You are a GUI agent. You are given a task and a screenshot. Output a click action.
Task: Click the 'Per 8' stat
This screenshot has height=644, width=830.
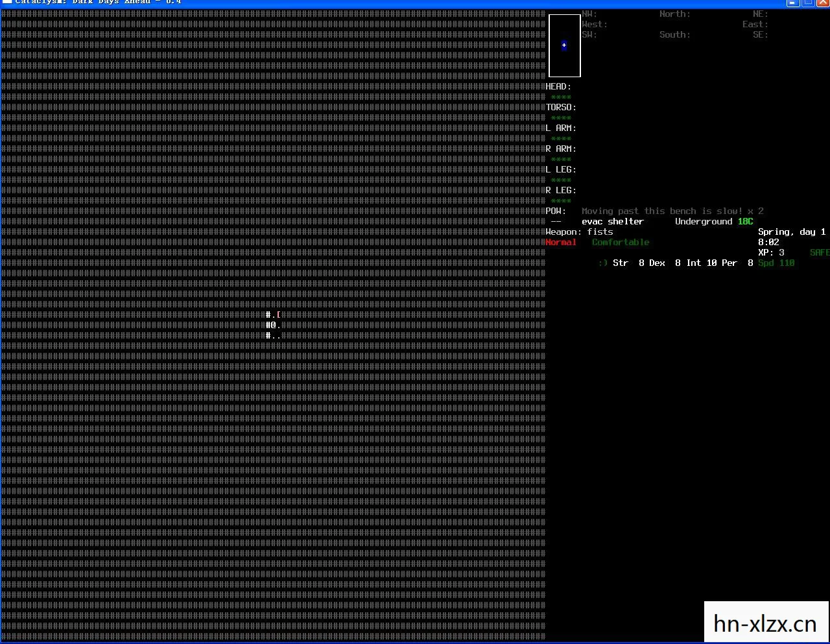tap(737, 263)
